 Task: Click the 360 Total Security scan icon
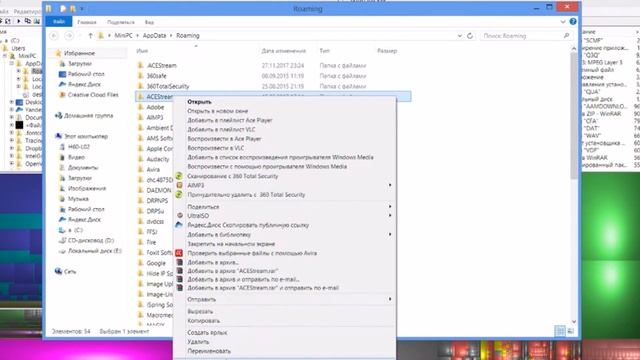pyautogui.click(x=179, y=176)
